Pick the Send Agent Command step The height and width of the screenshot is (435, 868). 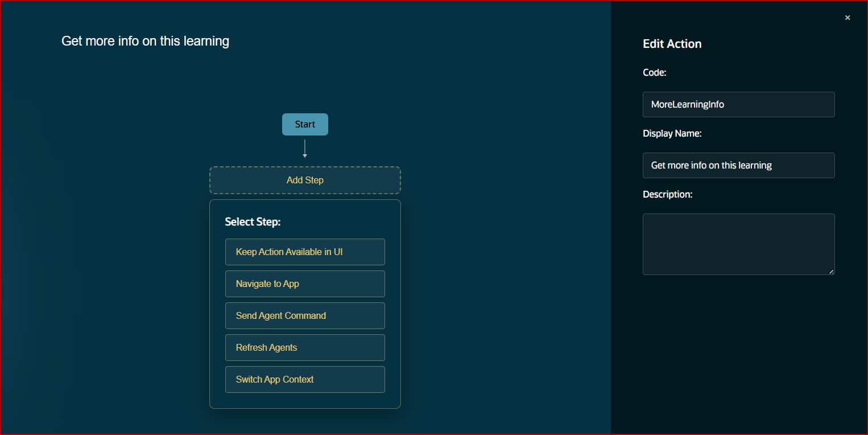pos(305,315)
